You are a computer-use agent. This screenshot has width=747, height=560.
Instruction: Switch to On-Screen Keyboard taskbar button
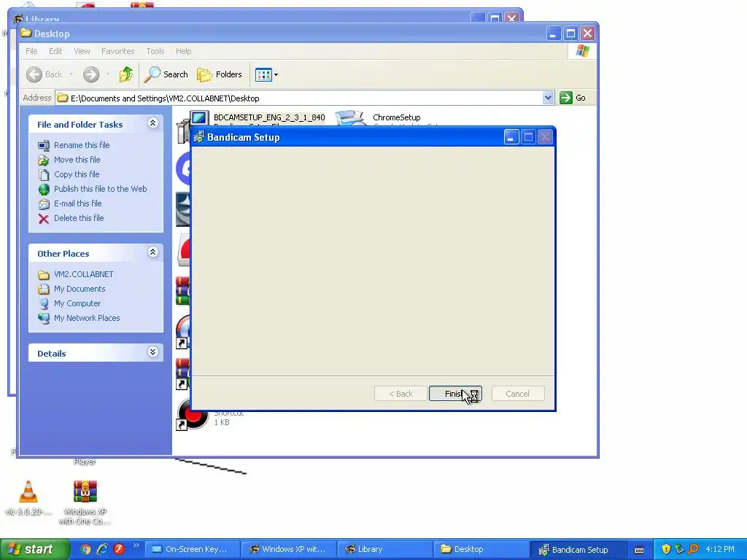click(x=192, y=550)
